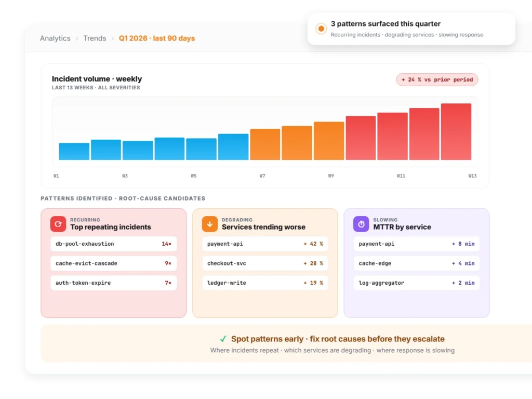Open payment-api row under MTTR by service
532x399 pixels.
[417, 244]
